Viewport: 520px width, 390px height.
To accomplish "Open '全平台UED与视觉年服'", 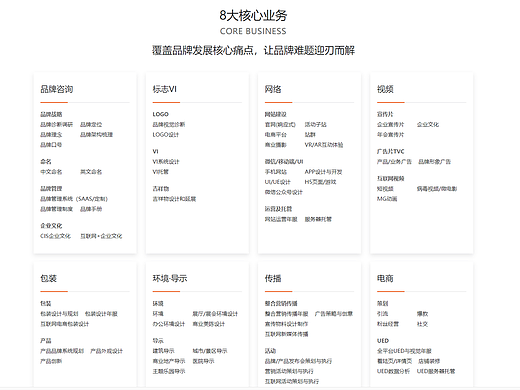I will coord(404,351).
